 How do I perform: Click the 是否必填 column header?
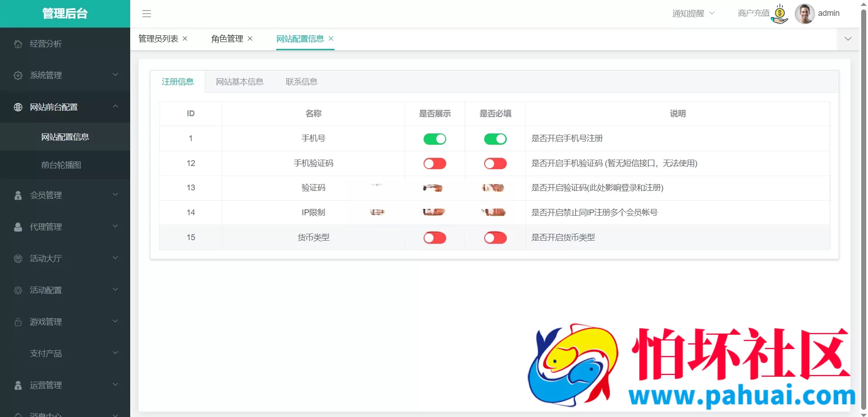click(x=495, y=114)
